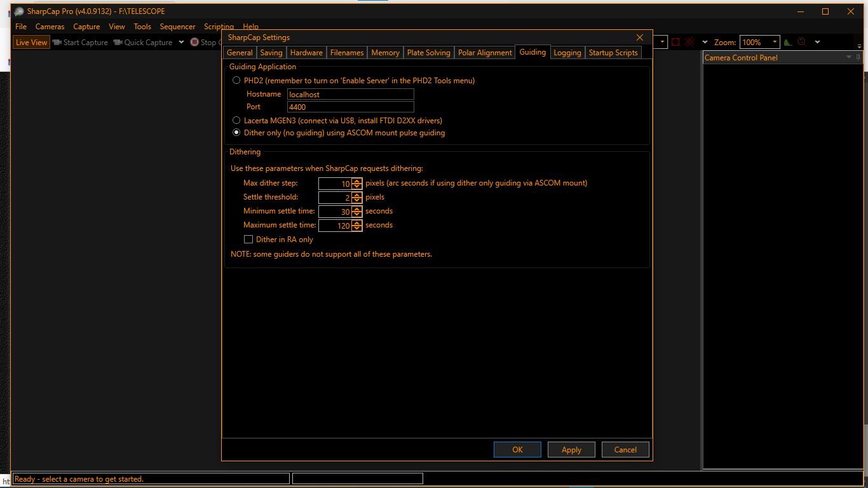Decrease the Settle threshold value

[x=357, y=200]
